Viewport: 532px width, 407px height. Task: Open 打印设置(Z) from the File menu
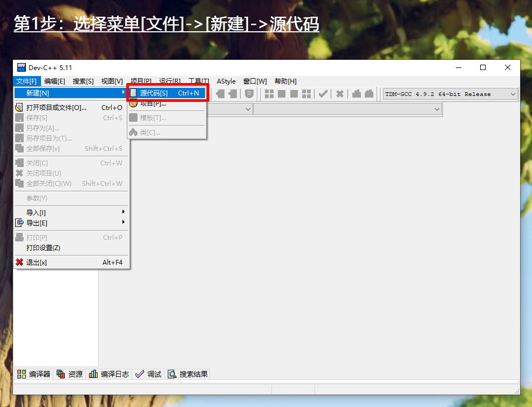[71, 248]
